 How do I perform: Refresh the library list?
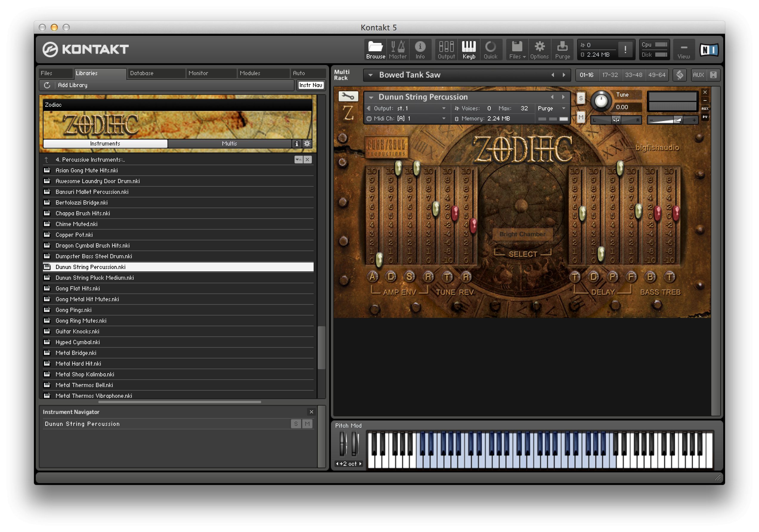[47, 85]
